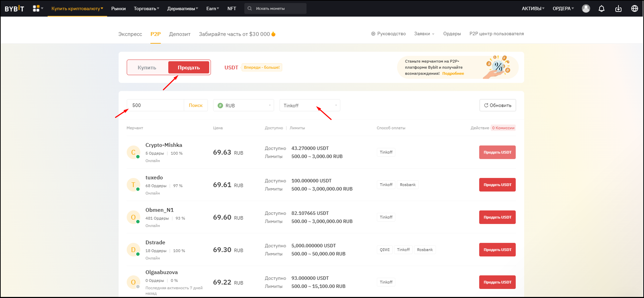This screenshot has width=644, height=298.
Task: Click merchant name Obmen_N1
Action: click(x=160, y=210)
